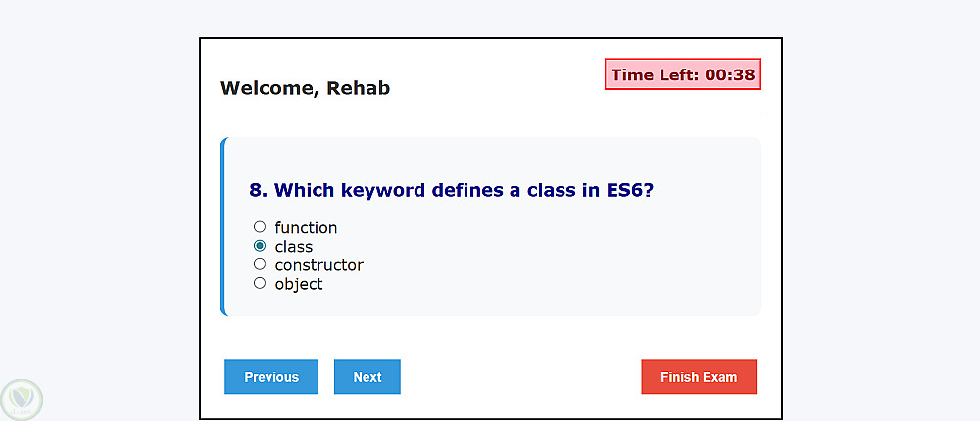Click the "object" answer label text

[299, 284]
